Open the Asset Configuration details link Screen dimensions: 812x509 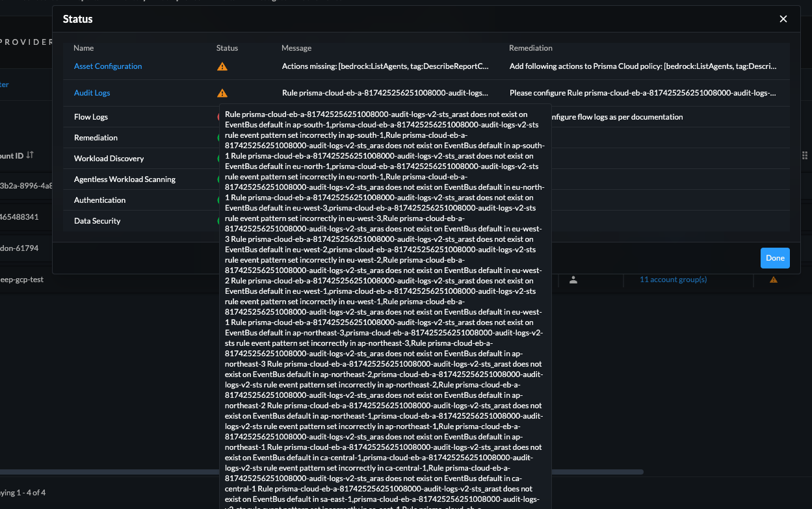coord(107,66)
